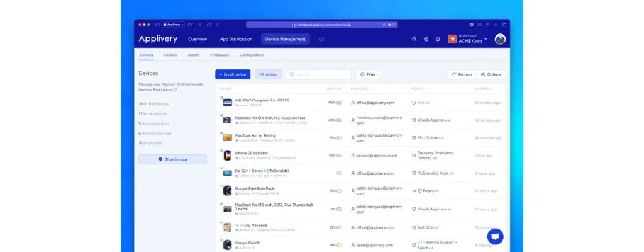Click the ACME Corp workspace logo
Image resolution: width=644 pixels, height=252 pixels.
pos(452,39)
